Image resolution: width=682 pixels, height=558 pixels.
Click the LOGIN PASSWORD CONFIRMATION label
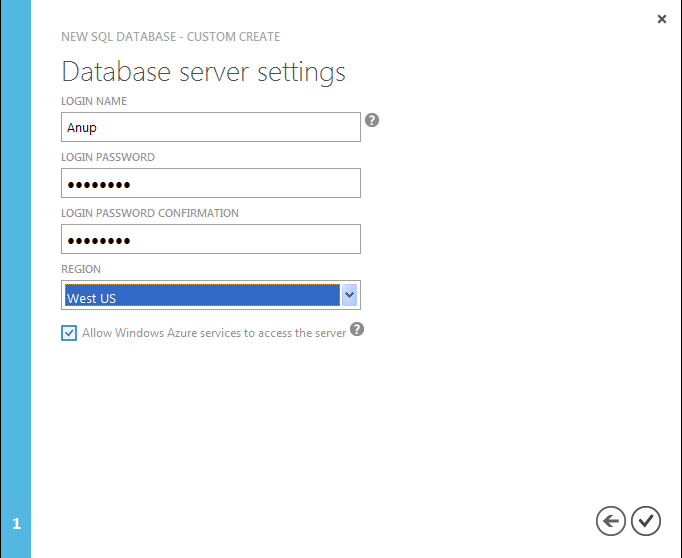tap(150, 213)
